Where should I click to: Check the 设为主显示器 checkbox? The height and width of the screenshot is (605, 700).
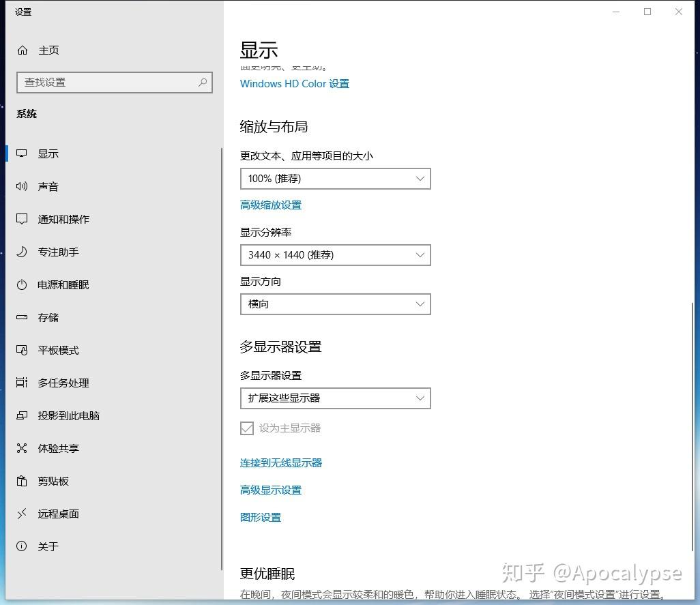pos(246,428)
